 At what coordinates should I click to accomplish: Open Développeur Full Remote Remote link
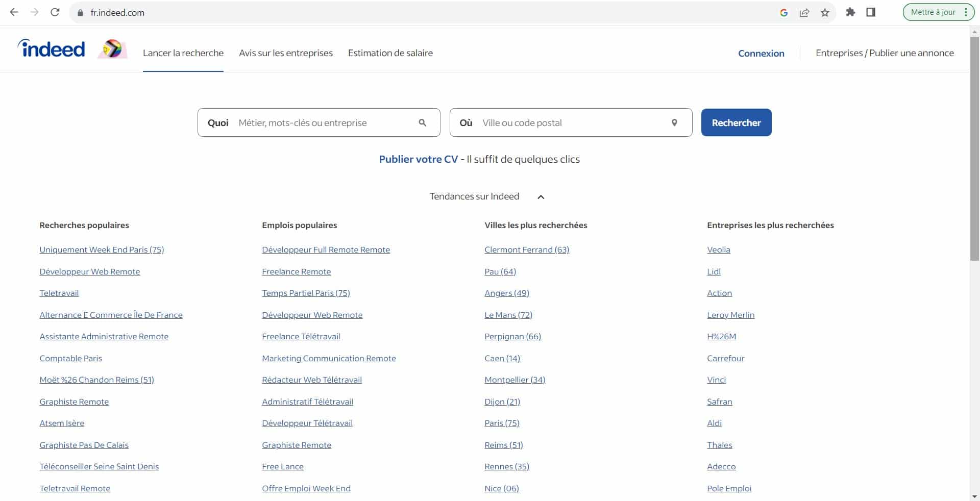point(326,249)
